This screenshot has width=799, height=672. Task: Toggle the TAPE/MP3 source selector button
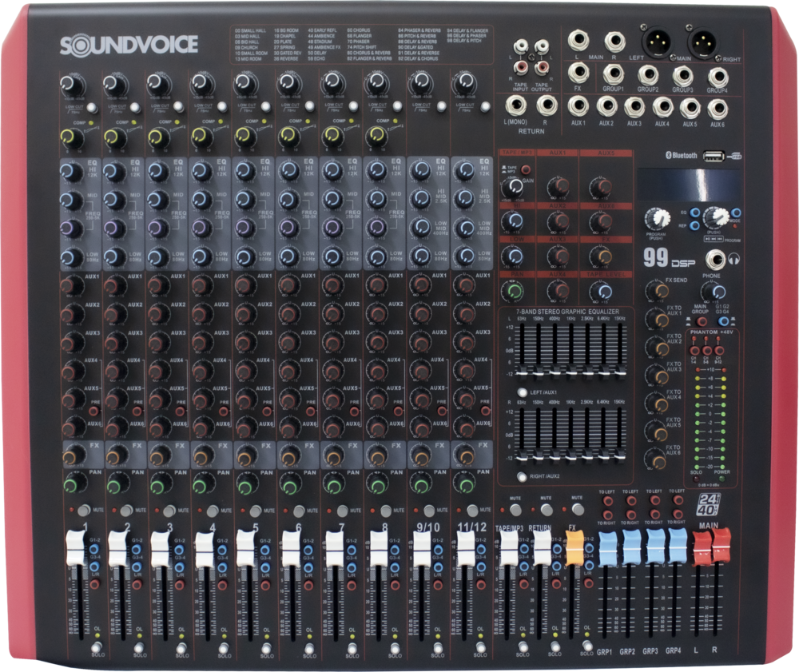click(526, 169)
